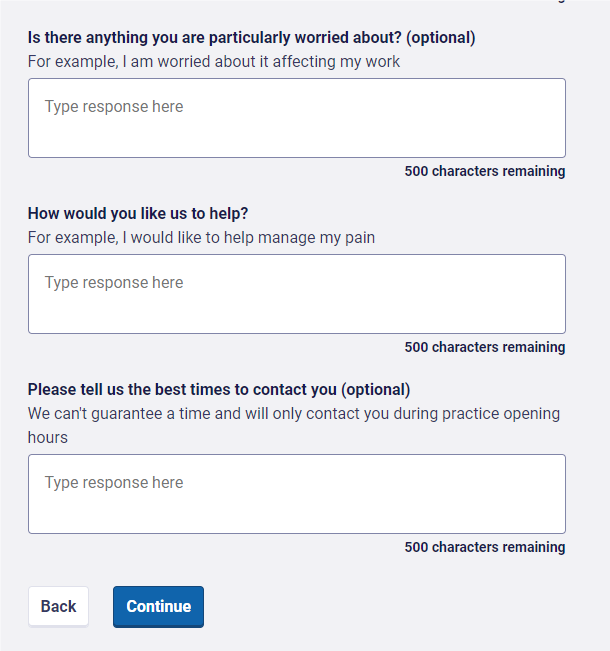Click 'Type response here' placeholder in help box
Viewport: 610px width, 651px height.
(x=114, y=283)
